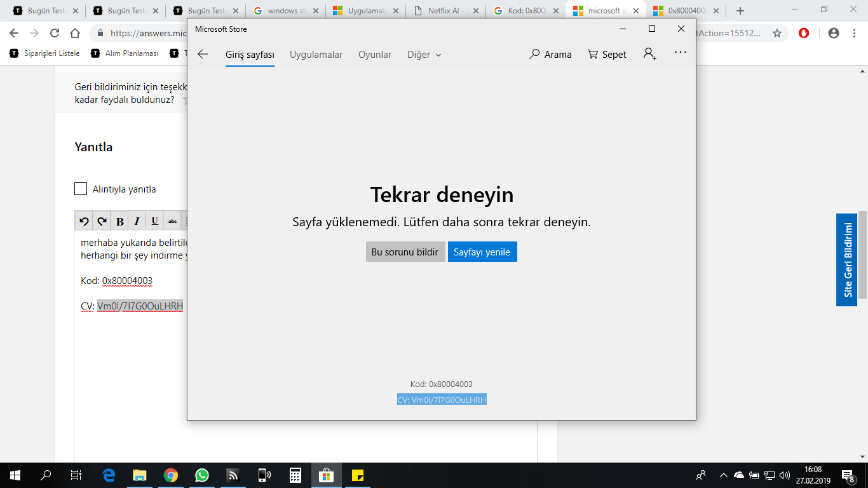Screen dimensions: 868x488
Task: Expand the Diğer dropdown in Store
Action: click(424, 55)
